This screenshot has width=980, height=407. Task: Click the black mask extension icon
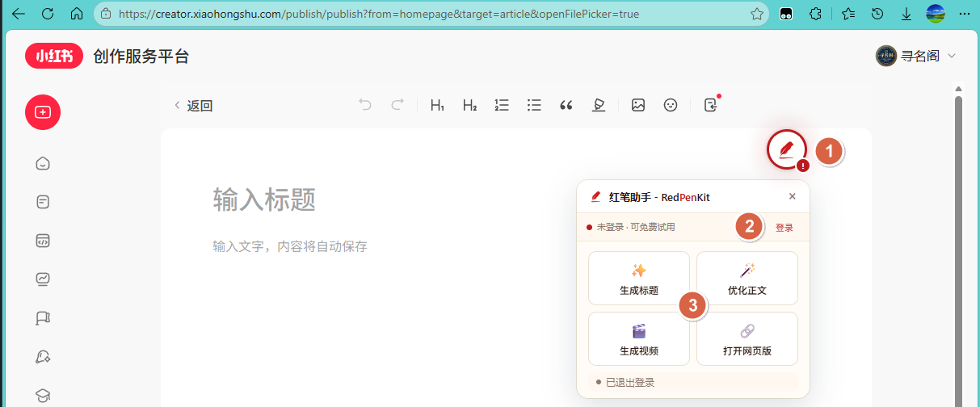coord(785,14)
